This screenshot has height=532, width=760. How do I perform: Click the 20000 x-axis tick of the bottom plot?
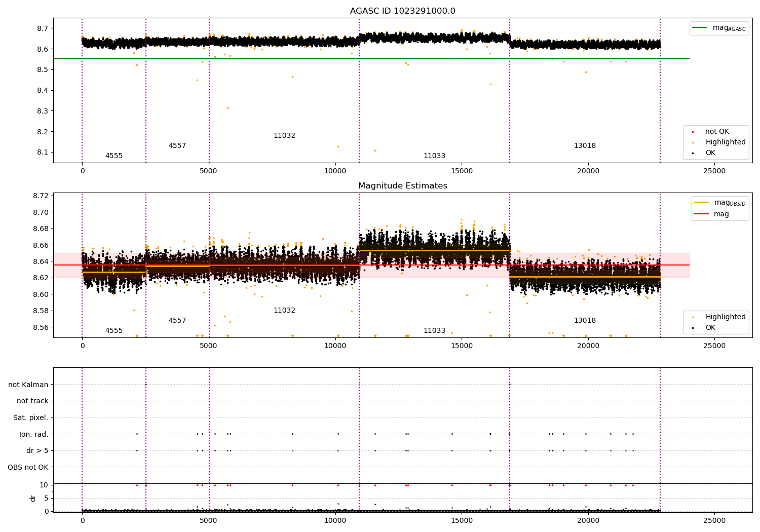point(588,520)
